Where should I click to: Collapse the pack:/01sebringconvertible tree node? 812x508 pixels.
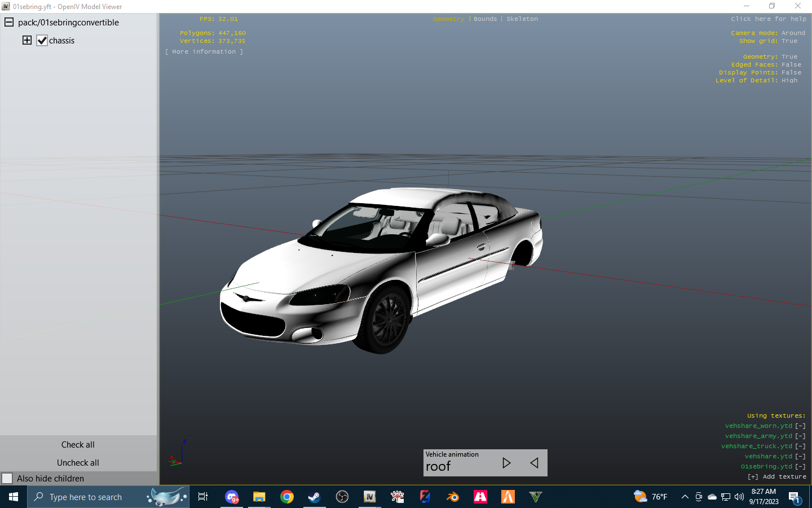click(x=8, y=22)
